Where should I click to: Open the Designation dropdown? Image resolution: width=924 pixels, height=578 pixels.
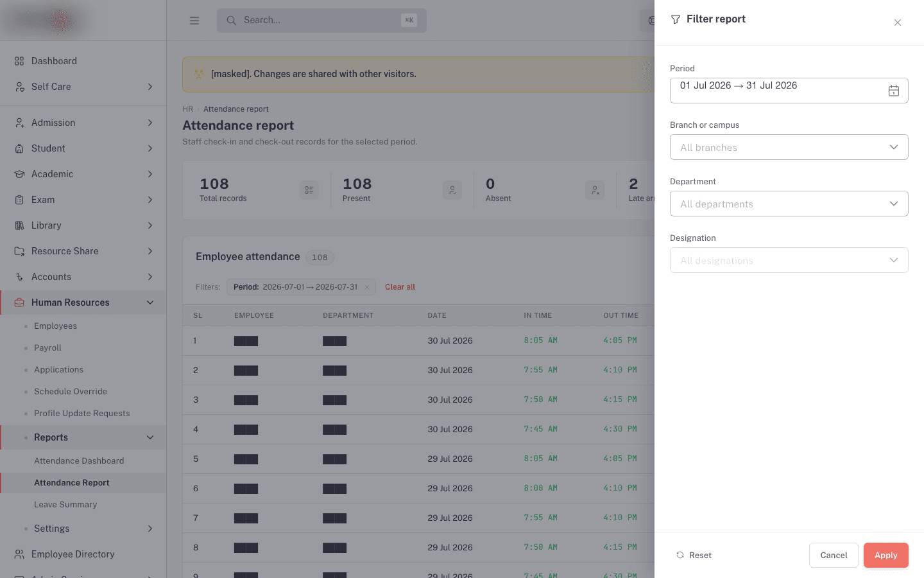[789, 260]
